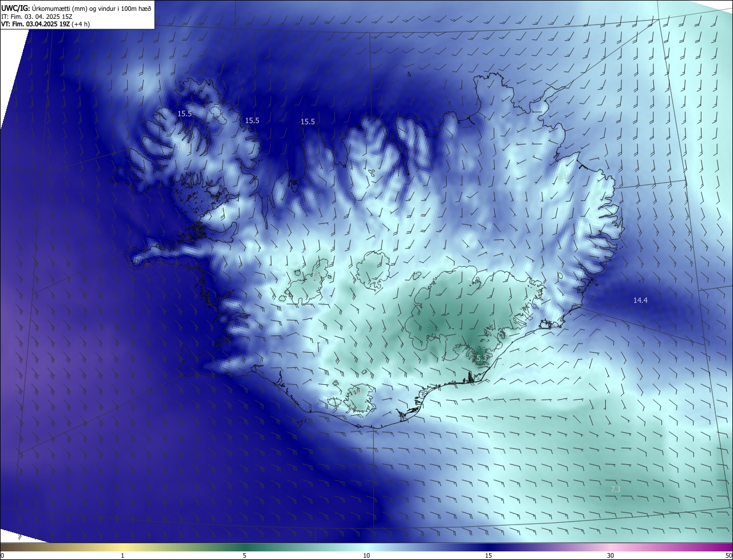Select the valid time line VT: Fim. 03.04.2025 19Z
Viewport: 733px width, 560px height.
[x=45, y=24]
